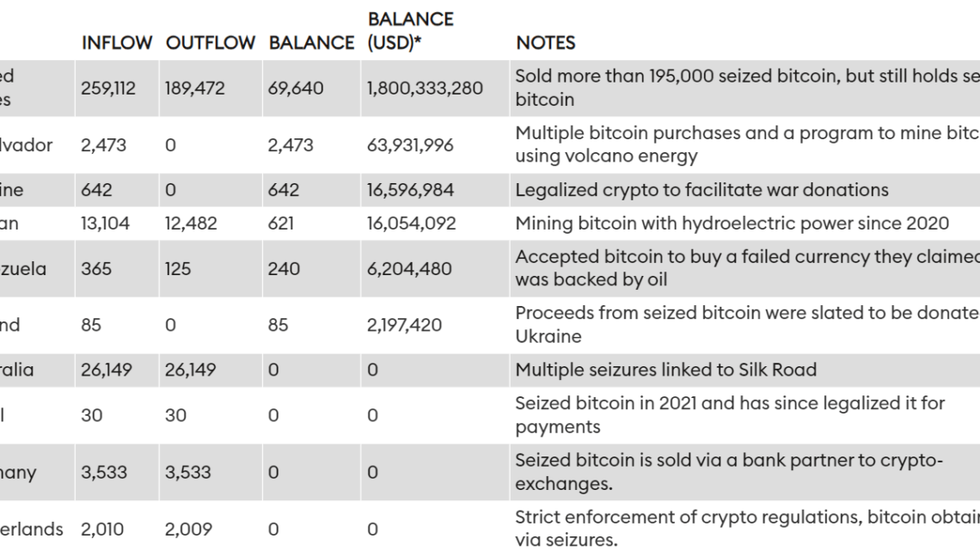Click the INFLOW column header
The height and width of the screenshot is (551, 980).
point(117,42)
